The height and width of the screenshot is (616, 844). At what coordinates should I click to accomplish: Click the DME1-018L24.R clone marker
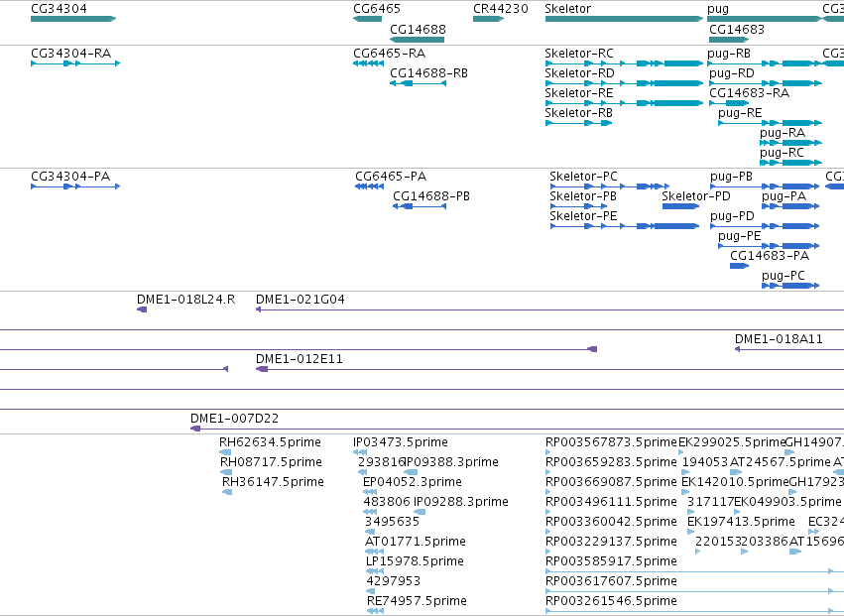click(142, 309)
